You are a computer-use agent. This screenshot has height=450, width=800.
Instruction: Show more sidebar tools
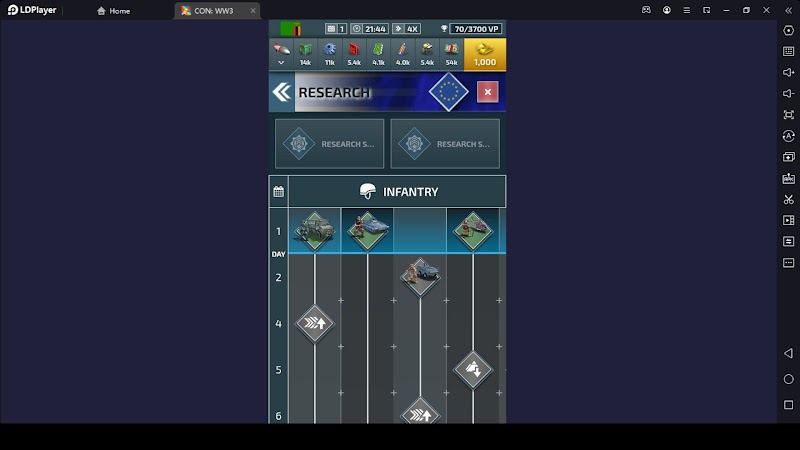pos(788,263)
